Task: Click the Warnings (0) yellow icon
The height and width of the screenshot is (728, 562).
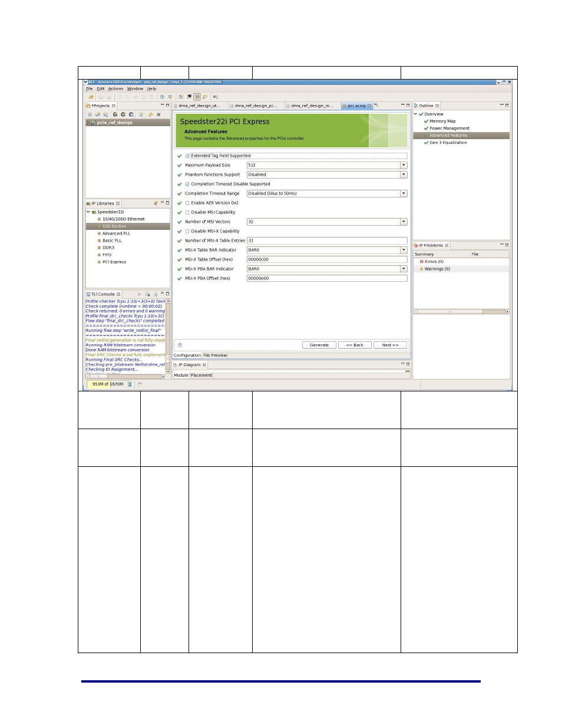Action: coord(422,269)
